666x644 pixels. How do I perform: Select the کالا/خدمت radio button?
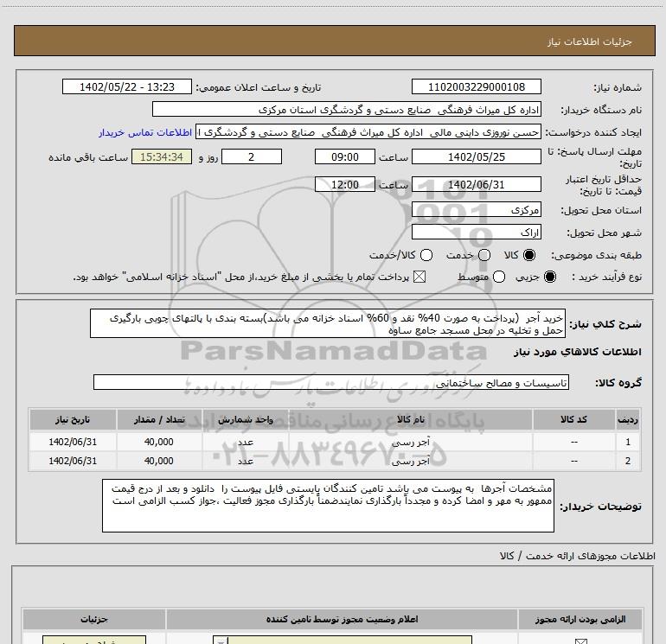click(426, 255)
